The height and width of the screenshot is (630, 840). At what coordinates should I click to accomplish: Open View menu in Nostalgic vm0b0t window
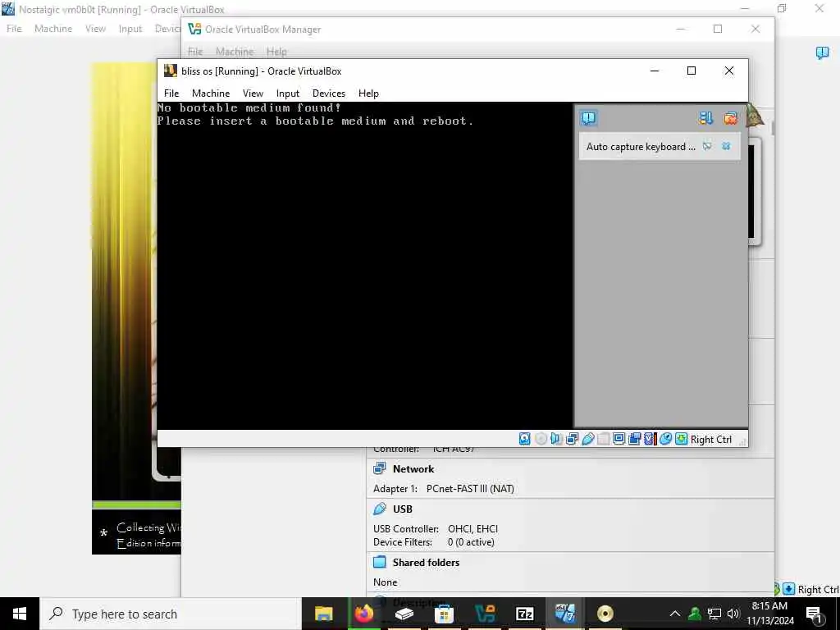click(95, 29)
